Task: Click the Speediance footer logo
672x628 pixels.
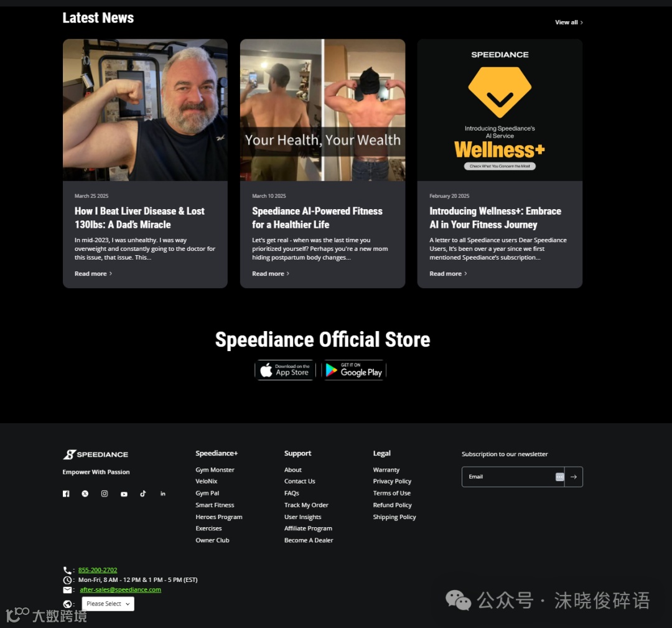Action: 96,454
